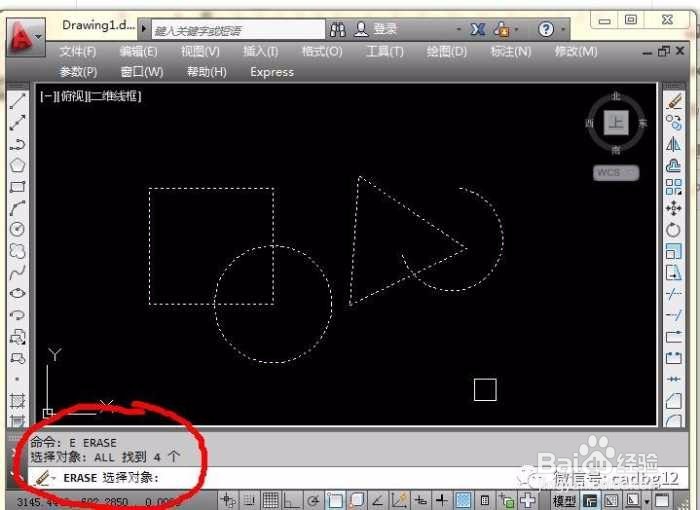The height and width of the screenshot is (510, 700).
Task: Click the Copy objects tool
Action: 674,122
